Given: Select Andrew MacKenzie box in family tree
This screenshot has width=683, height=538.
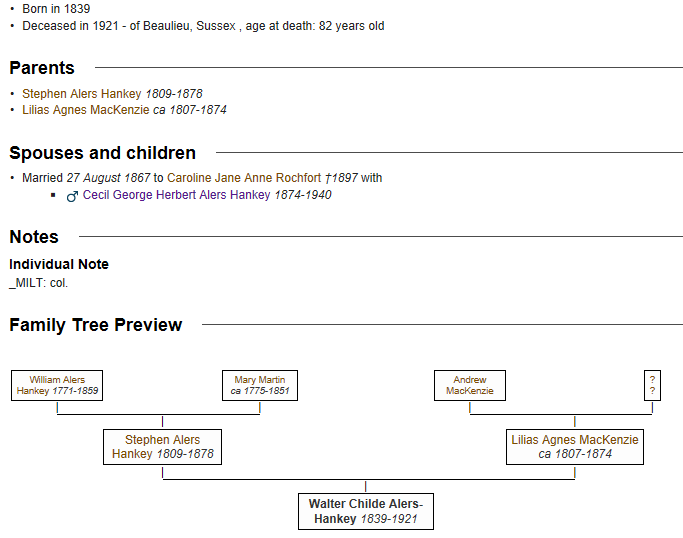Looking at the screenshot, I should point(470,386).
